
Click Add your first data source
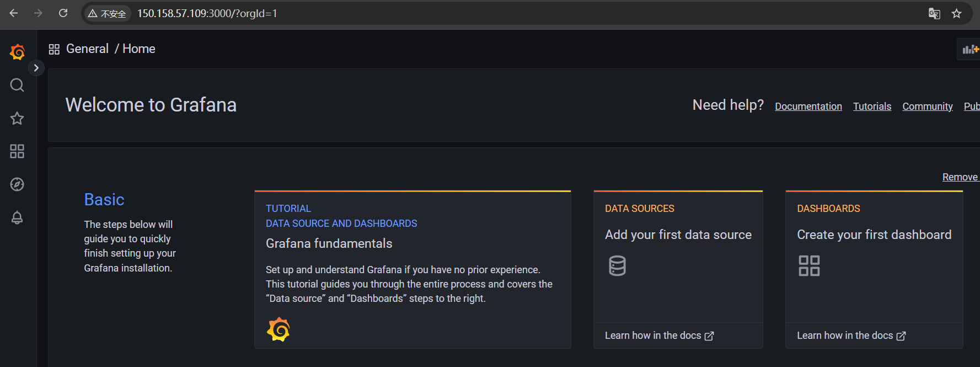pyautogui.click(x=678, y=235)
